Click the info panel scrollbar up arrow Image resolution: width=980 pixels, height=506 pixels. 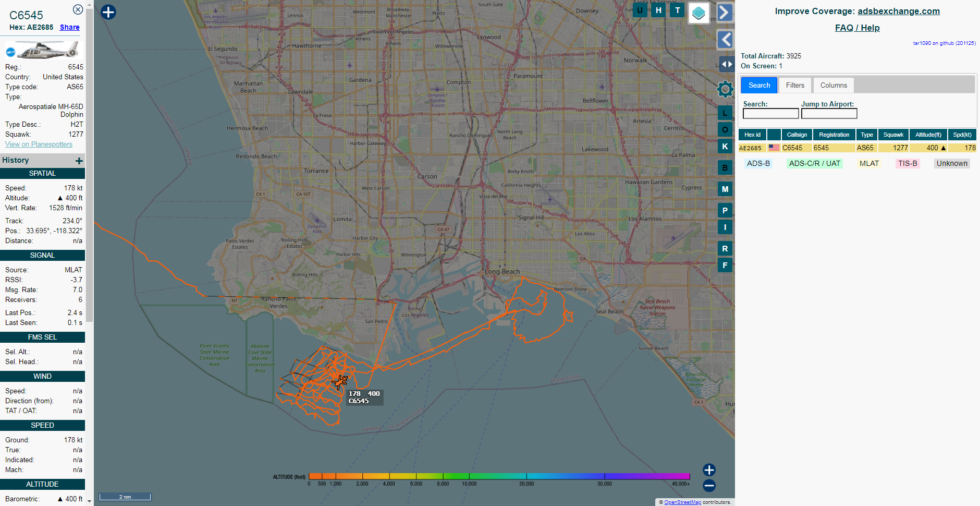[89, 4]
